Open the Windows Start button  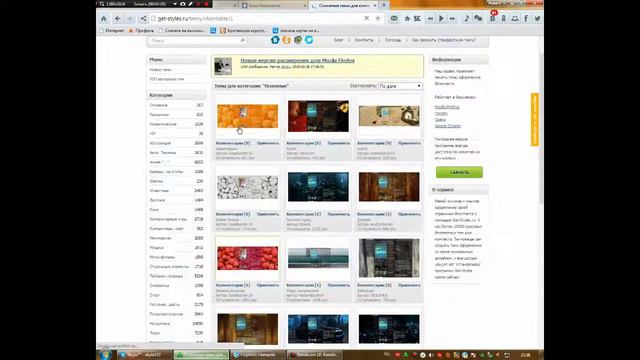(105, 355)
